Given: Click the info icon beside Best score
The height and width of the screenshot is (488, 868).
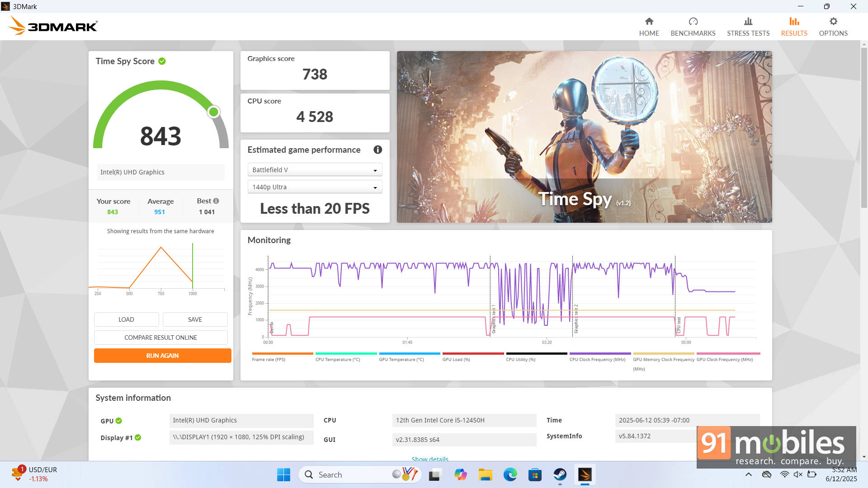Looking at the screenshot, I should (x=216, y=201).
